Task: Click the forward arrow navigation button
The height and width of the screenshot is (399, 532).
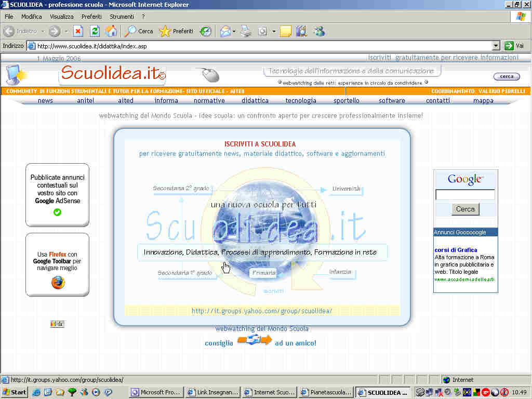Action: (54, 31)
